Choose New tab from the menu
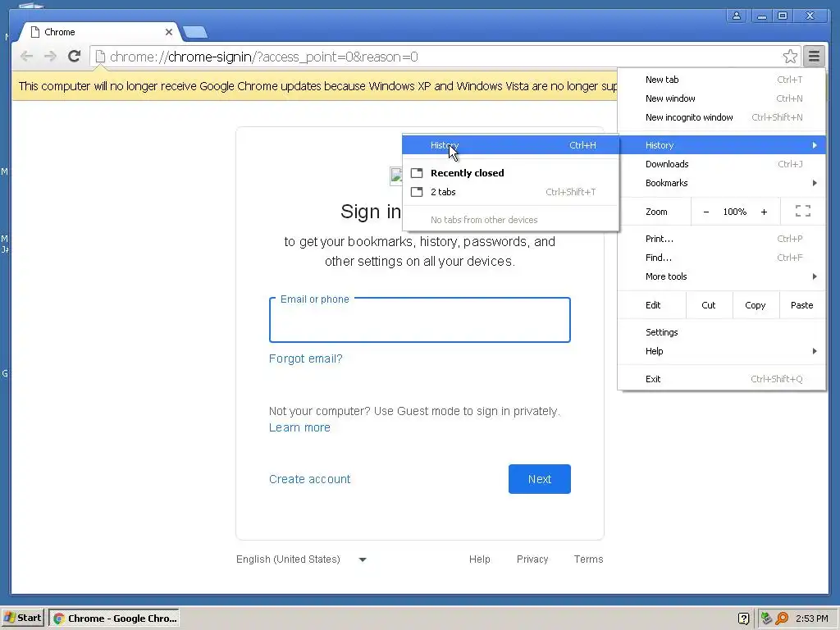840x630 pixels. 721,80
